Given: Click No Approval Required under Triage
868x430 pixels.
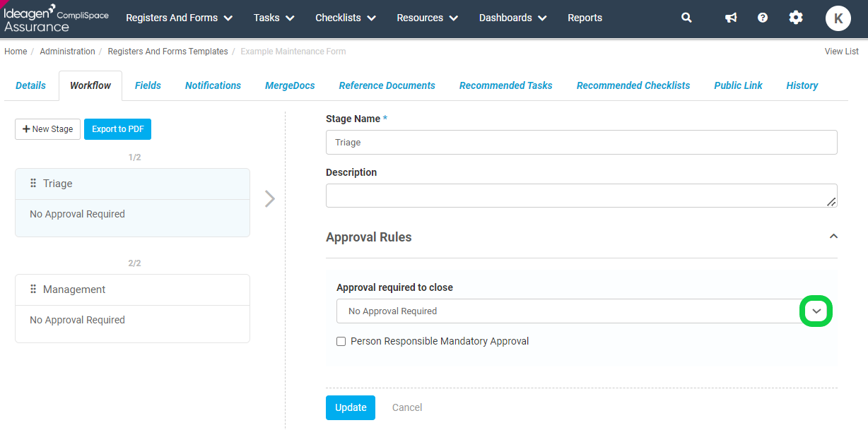Looking at the screenshot, I should tap(77, 214).
